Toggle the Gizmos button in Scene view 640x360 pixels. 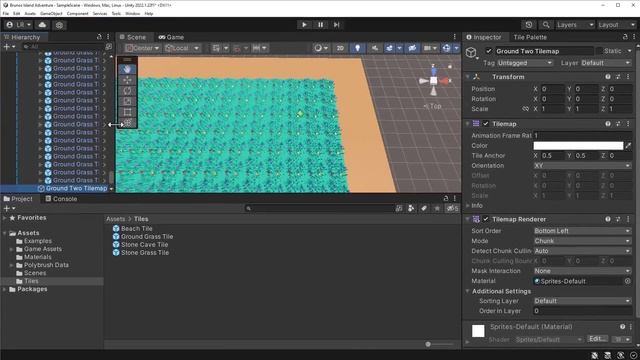447,48
